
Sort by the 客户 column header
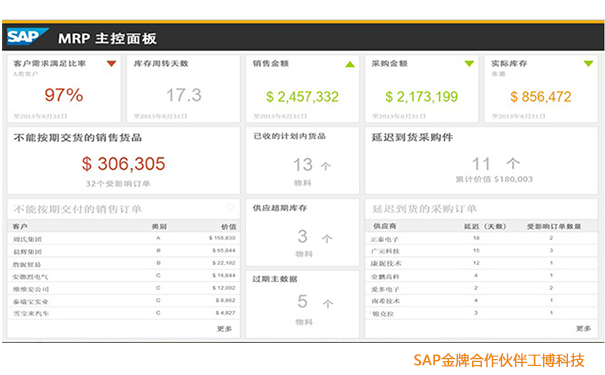pos(20,226)
